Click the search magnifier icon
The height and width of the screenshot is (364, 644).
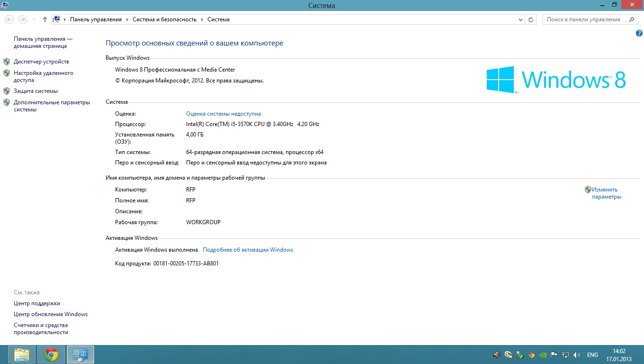[x=631, y=19]
